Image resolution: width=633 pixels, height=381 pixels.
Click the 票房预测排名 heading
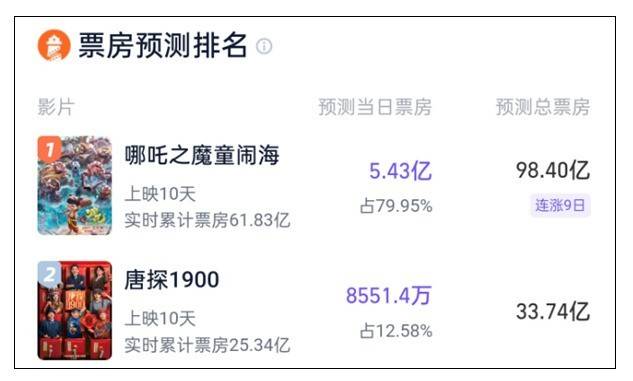pyautogui.click(x=162, y=45)
